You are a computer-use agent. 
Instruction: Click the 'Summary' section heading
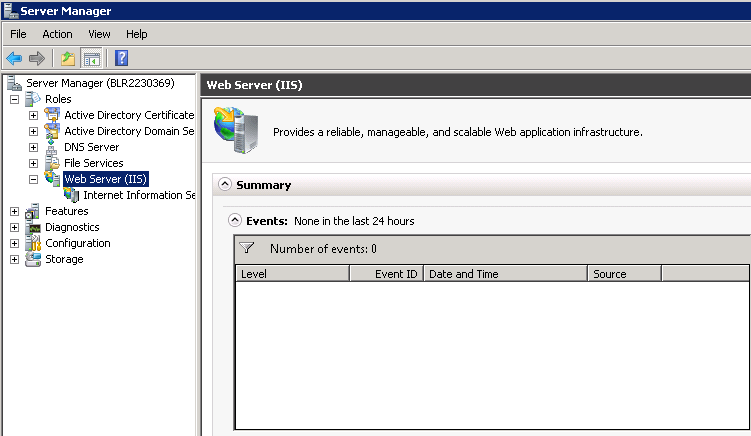(x=263, y=185)
